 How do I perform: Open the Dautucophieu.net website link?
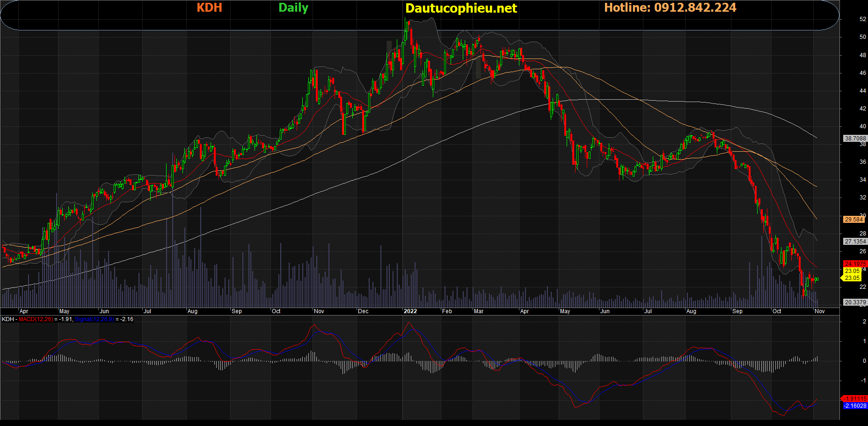click(461, 8)
